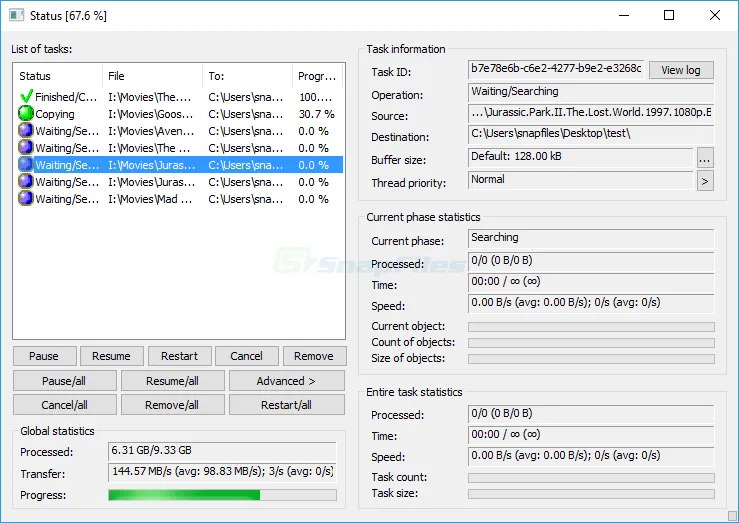The height and width of the screenshot is (523, 739).
Task: Click the blue ball icon of the Mad task row
Action: point(25,198)
